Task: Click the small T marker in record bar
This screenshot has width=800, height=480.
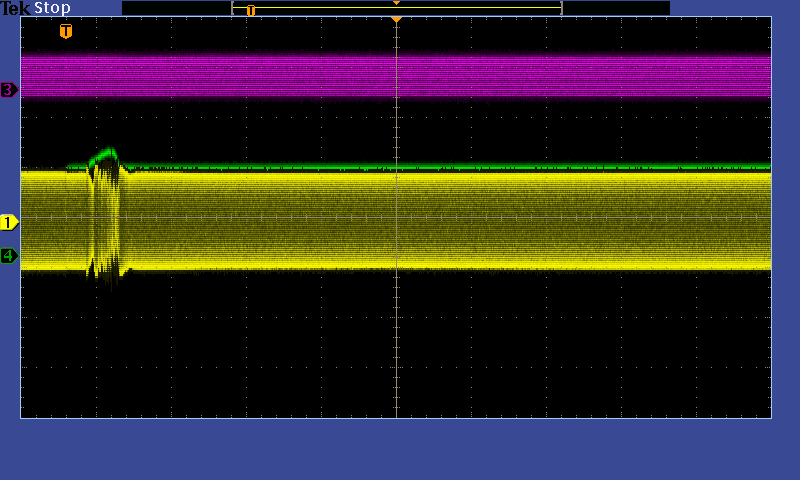Action: pyautogui.click(x=251, y=11)
